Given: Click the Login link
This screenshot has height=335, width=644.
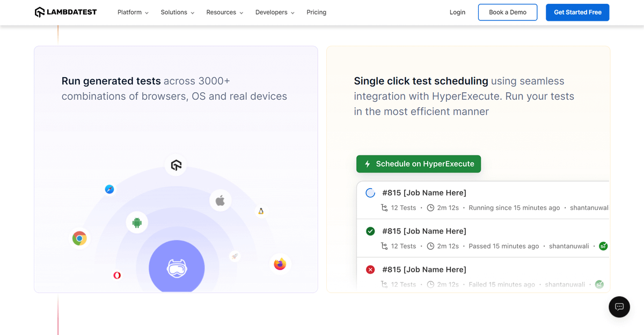Looking at the screenshot, I should 457,12.
